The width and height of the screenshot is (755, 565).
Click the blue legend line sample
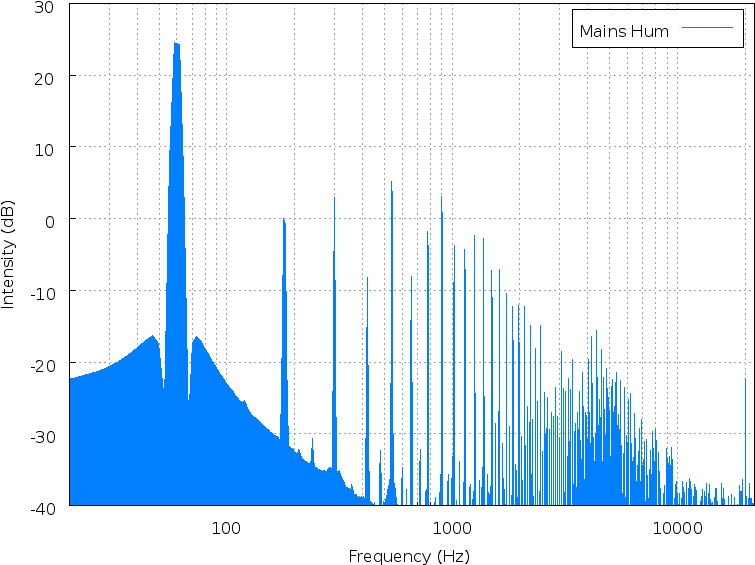[707, 27]
